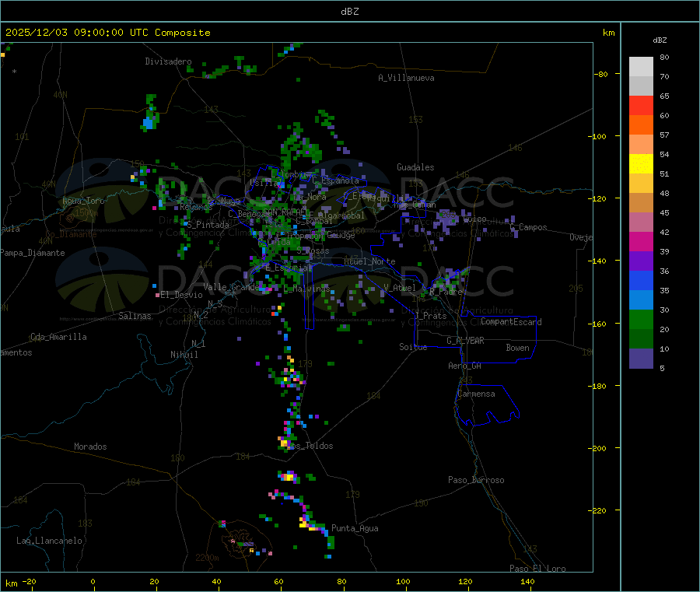Click the CompantEscard map label
The width and height of the screenshot is (700, 592).
(511, 322)
